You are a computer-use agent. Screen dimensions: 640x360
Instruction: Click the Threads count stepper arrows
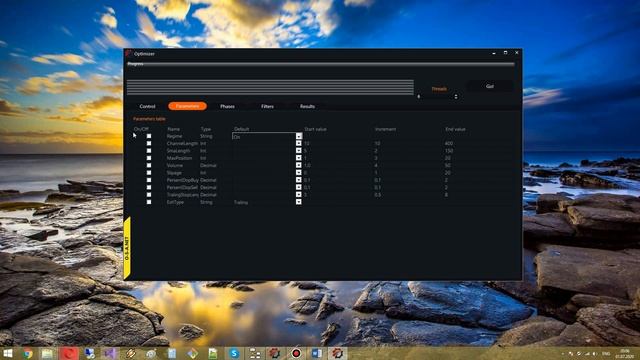tap(456, 97)
